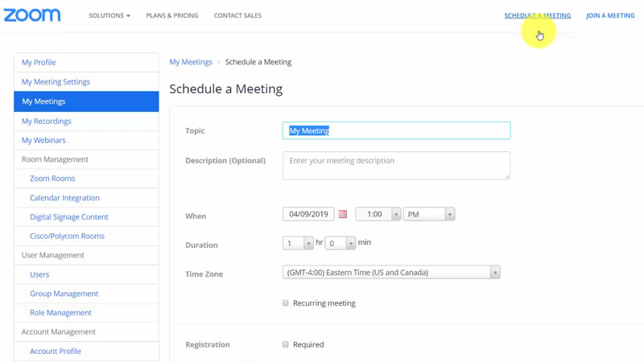
Task: Open the Solutions menu
Action: pos(109,15)
